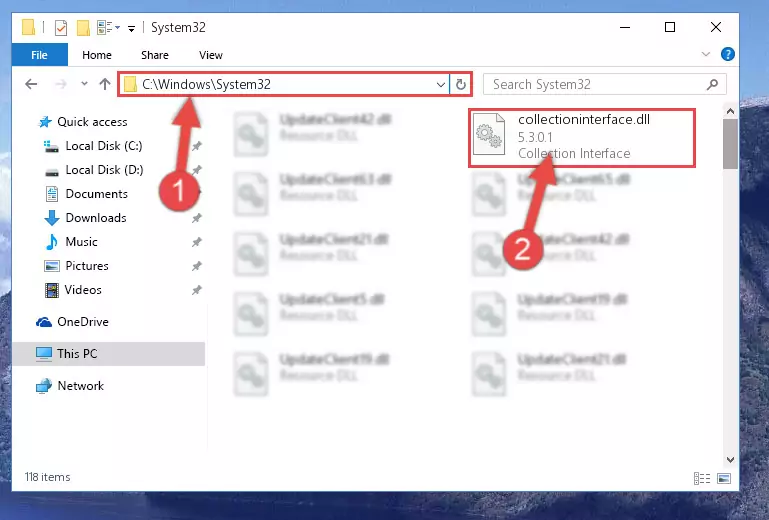This screenshot has height=520, width=769.
Task: Switch to Large icons view in status bar
Action: click(724, 478)
